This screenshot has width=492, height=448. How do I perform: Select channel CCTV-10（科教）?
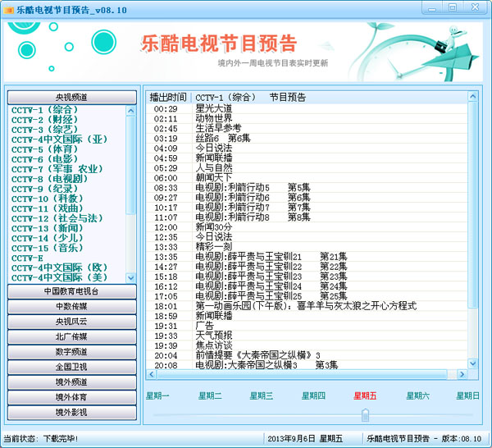pos(48,199)
